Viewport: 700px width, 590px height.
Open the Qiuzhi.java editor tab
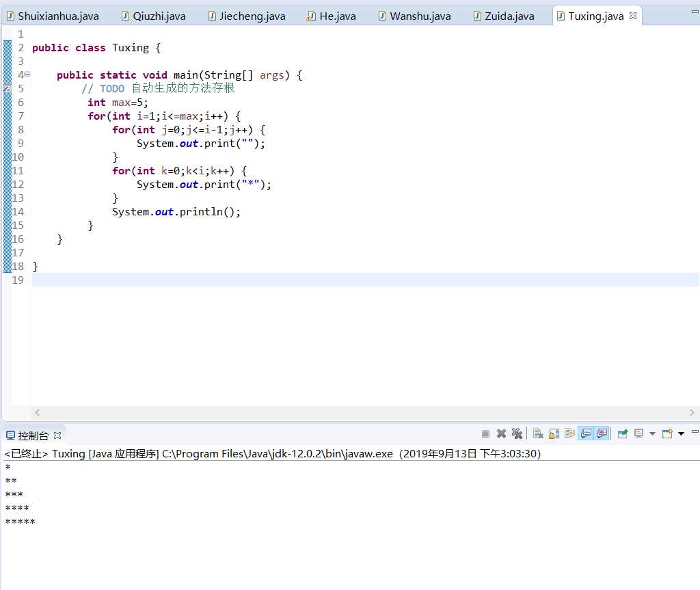pos(153,16)
